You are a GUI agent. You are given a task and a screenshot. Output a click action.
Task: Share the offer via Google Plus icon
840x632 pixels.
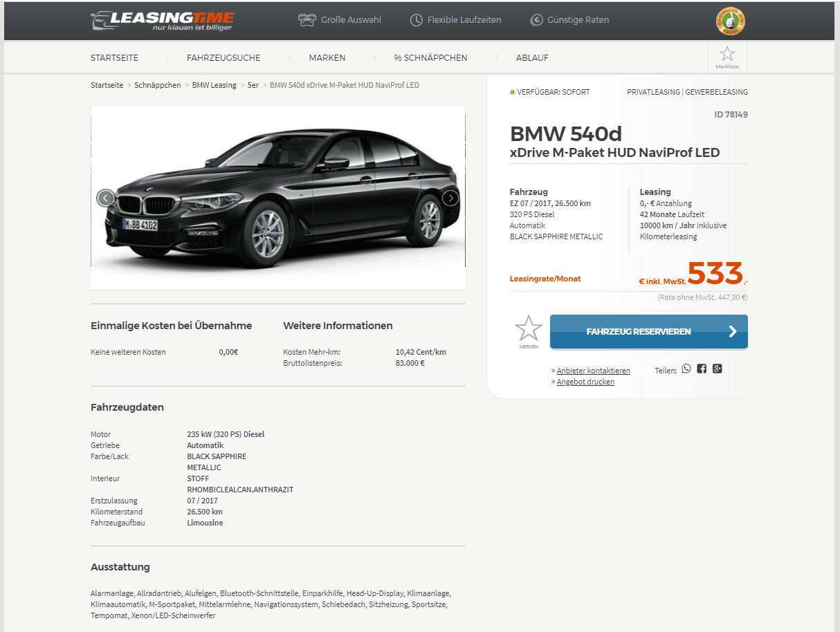point(718,369)
